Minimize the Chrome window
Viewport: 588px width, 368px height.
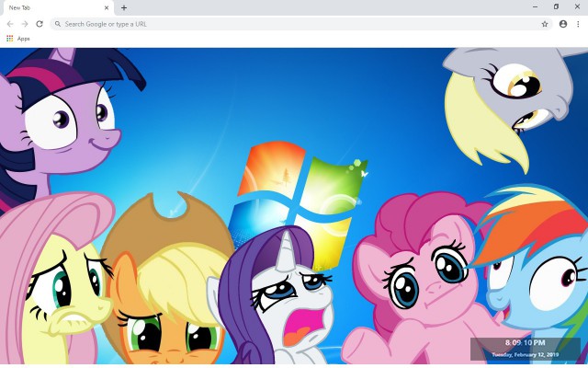point(535,6)
